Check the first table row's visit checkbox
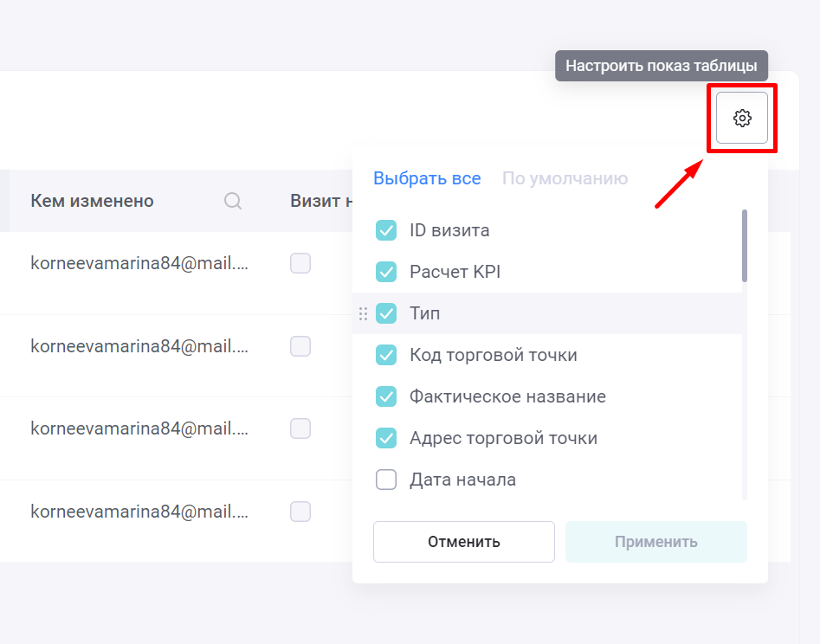The image size is (820, 644). click(x=300, y=263)
